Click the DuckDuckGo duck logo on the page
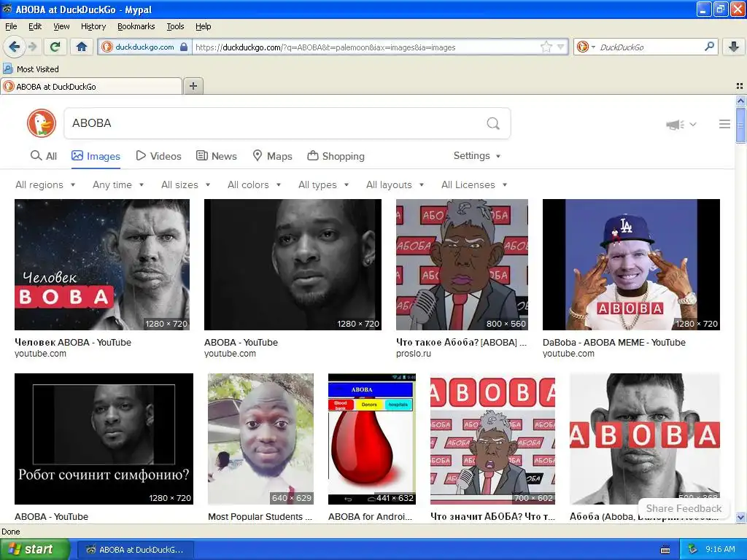This screenshot has height=560, width=747. pos(42,123)
